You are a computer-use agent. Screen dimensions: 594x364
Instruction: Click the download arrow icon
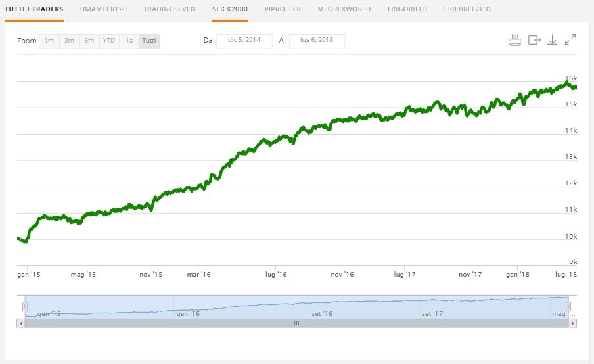(x=553, y=40)
